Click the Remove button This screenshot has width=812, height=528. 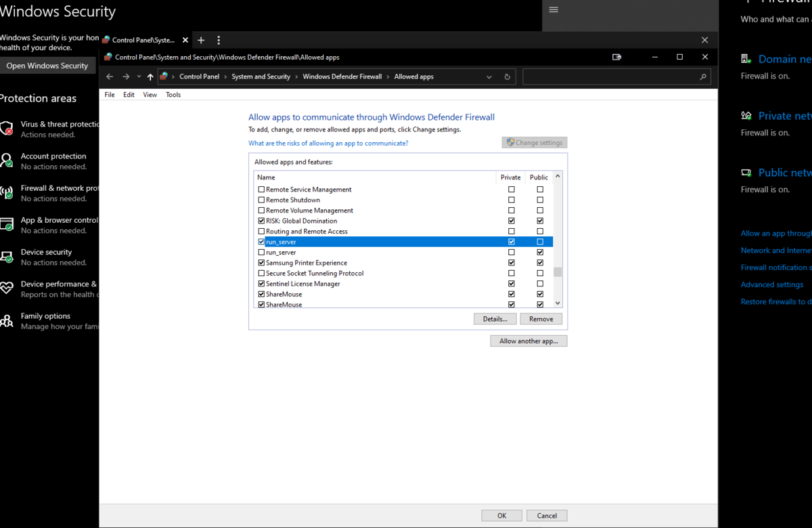pos(541,319)
